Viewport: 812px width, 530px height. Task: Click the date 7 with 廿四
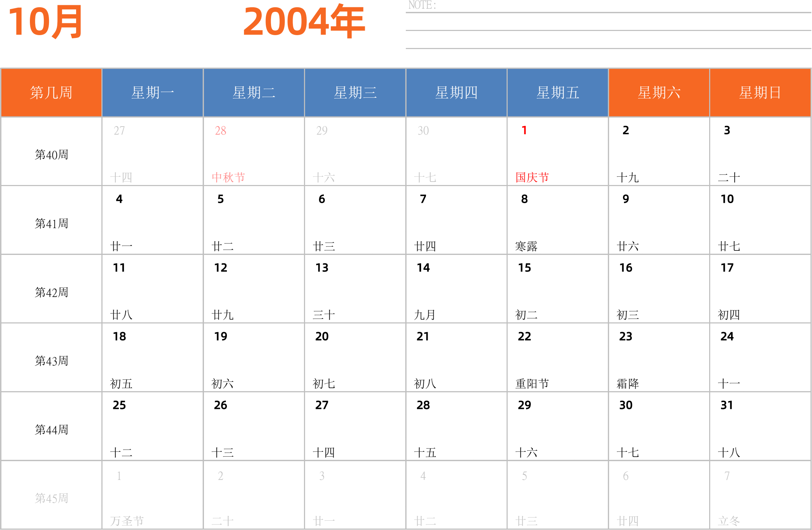423,199
